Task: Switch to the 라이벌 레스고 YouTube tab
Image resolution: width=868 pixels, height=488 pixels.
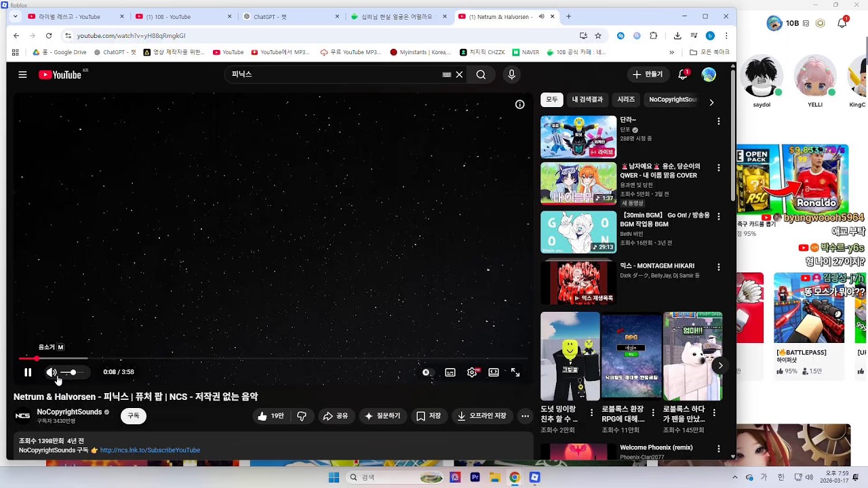Action: (76, 16)
